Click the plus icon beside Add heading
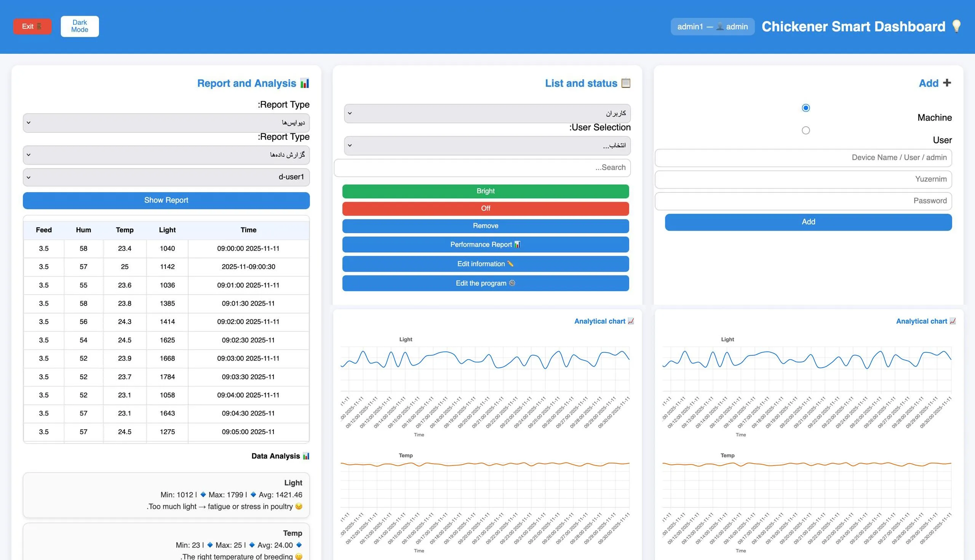 tap(947, 83)
